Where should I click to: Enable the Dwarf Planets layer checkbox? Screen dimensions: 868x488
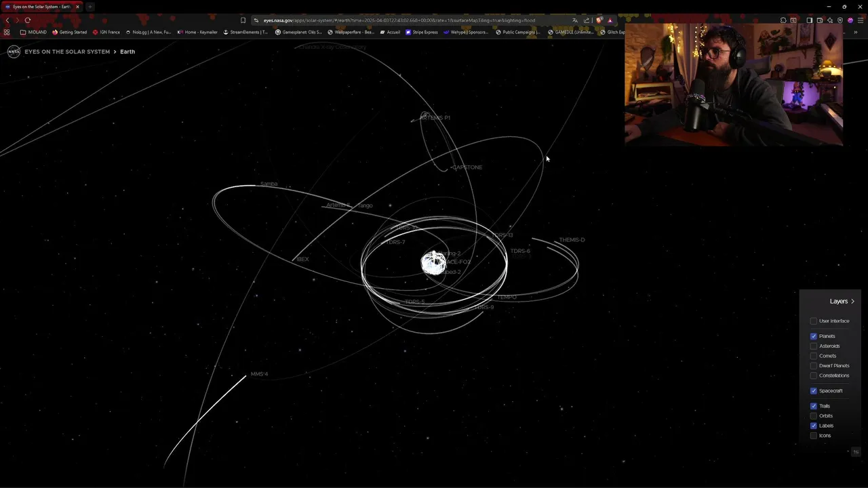(x=814, y=365)
